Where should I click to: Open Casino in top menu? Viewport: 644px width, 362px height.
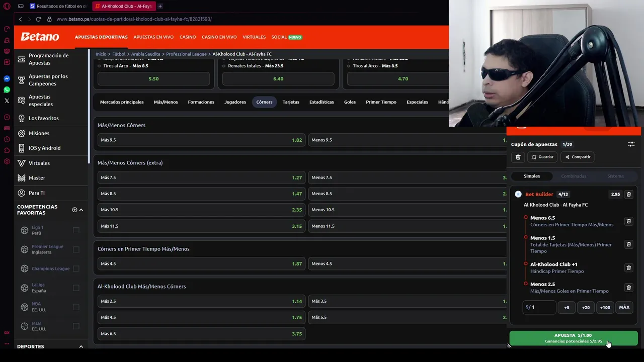tap(188, 37)
